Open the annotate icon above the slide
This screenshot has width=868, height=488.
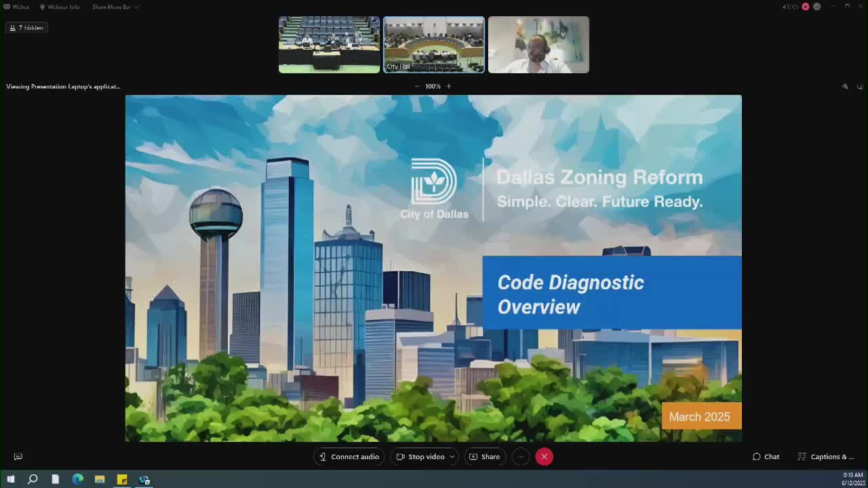click(x=845, y=87)
